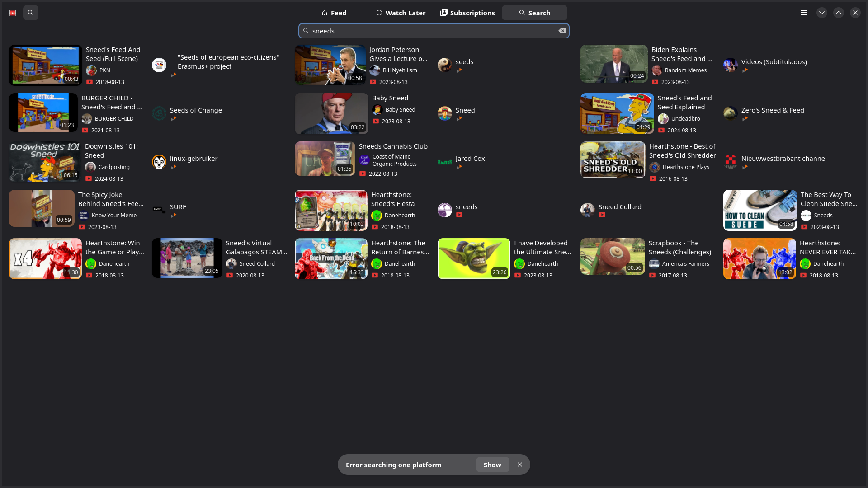
Task: Play the Sneed's Old Shredder thumbnail
Action: coord(613,160)
